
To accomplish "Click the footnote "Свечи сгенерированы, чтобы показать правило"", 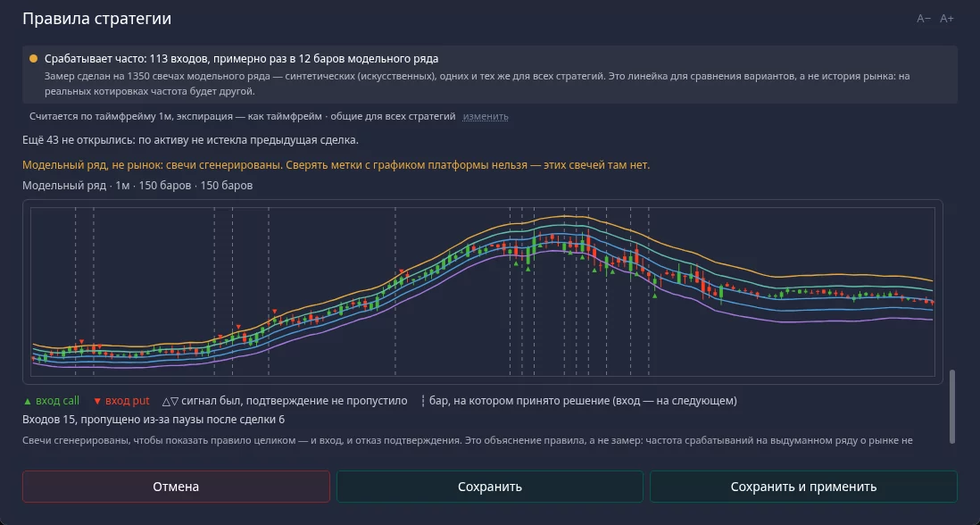I will click(468, 440).
